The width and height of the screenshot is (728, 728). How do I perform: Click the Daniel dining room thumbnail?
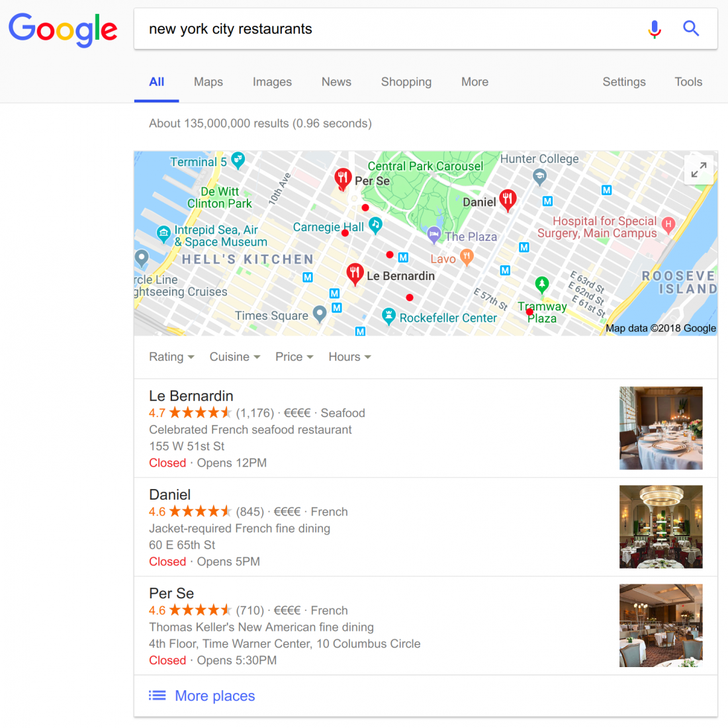click(x=660, y=527)
